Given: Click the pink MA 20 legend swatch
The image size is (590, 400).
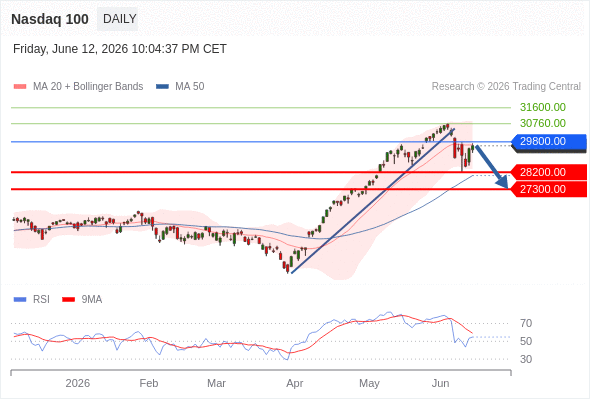Looking at the screenshot, I should [x=20, y=87].
